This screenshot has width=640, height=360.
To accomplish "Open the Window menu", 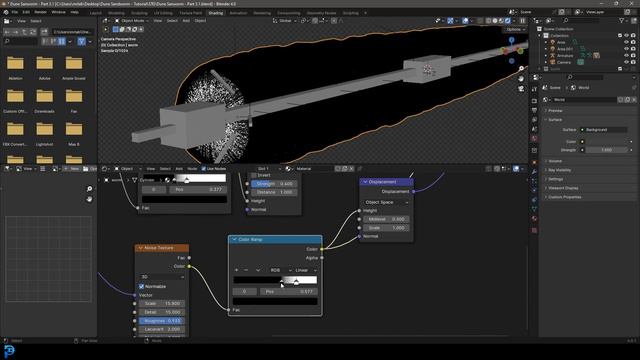I will 58,12.
